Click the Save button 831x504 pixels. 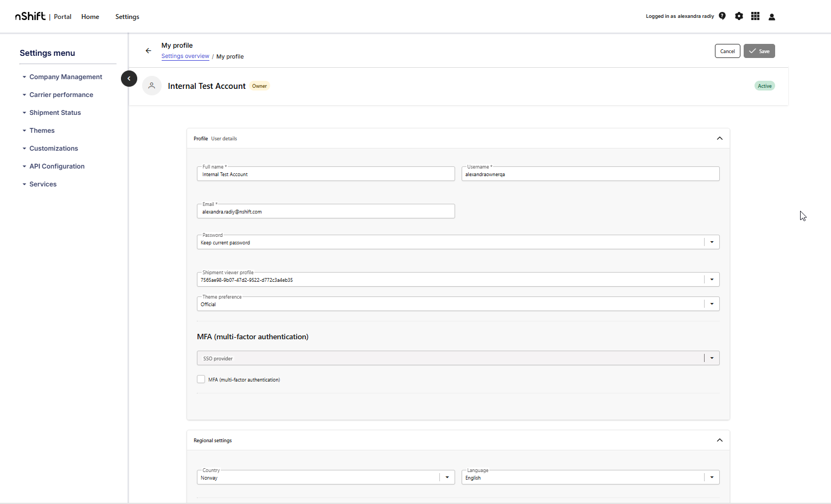tap(759, 51)
